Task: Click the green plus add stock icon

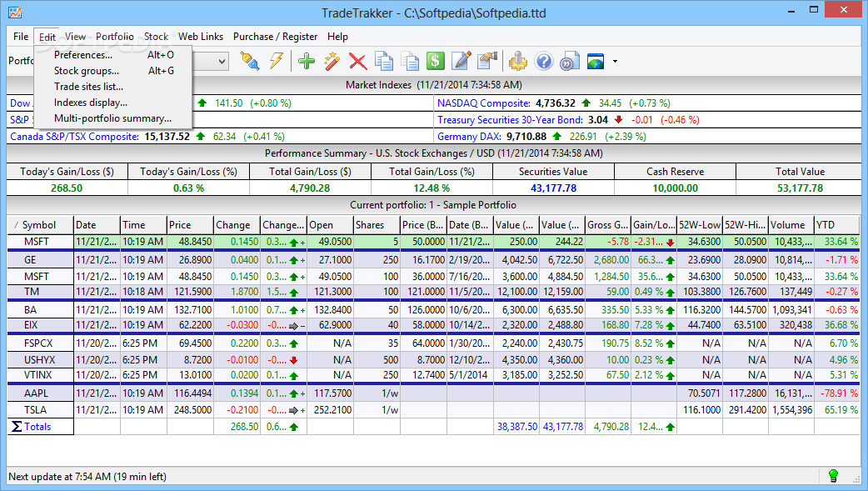Action: click(x=306, y=61)
